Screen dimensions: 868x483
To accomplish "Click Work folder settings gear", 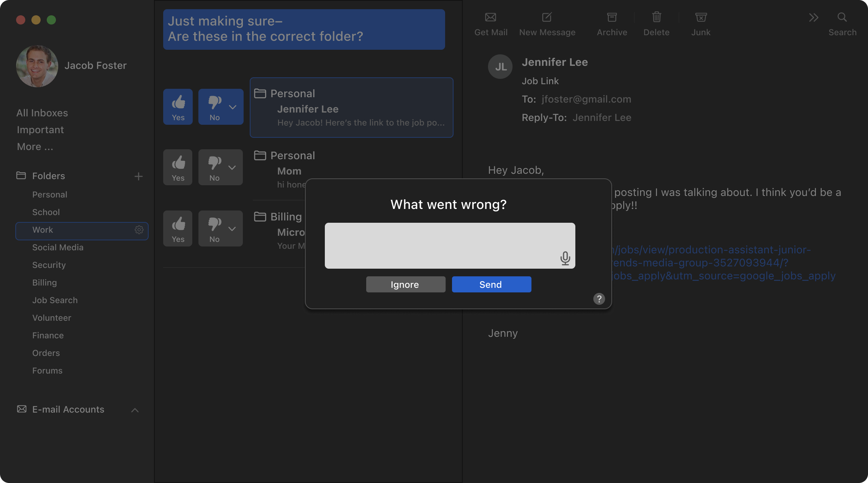I will [139, 230].
